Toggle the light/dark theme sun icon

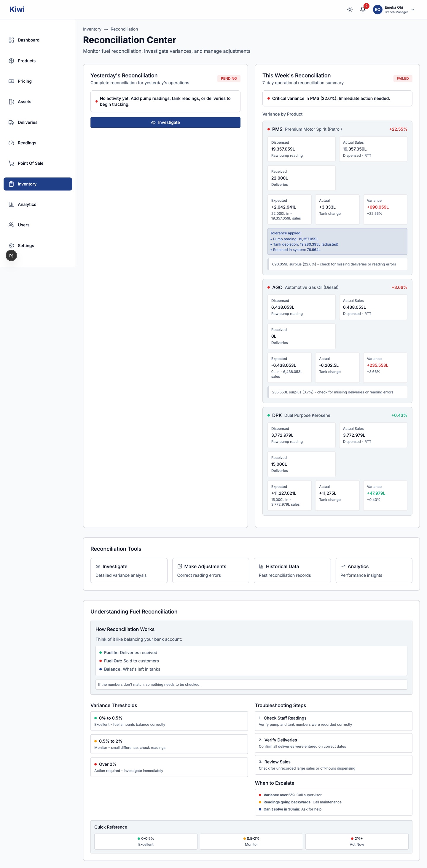[x=350, y=9]
